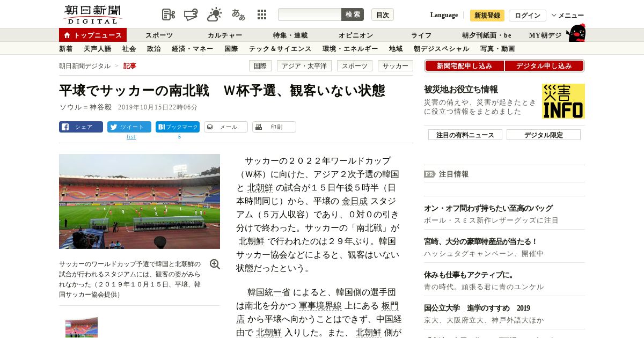Open the 災害INFO banner image
644x338 pixels.
pos(563,101)
